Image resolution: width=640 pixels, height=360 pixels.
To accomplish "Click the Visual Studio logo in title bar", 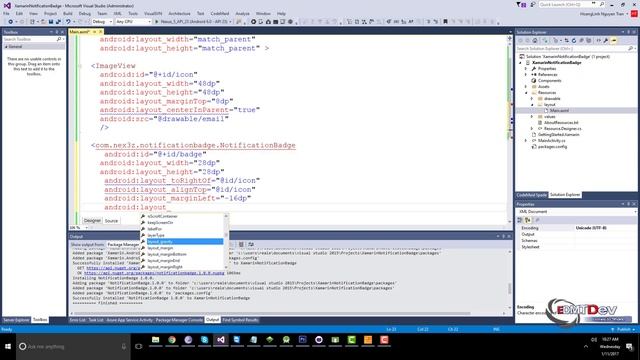I will (7, 5).
